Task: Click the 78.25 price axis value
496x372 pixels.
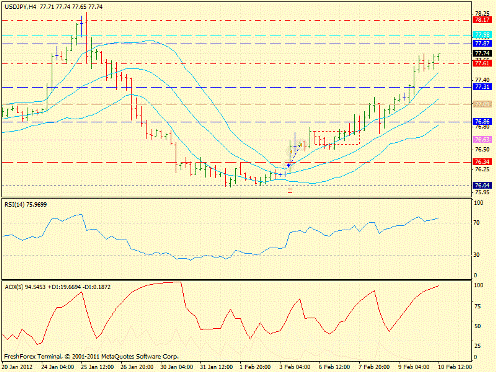Action: [482, 14]
